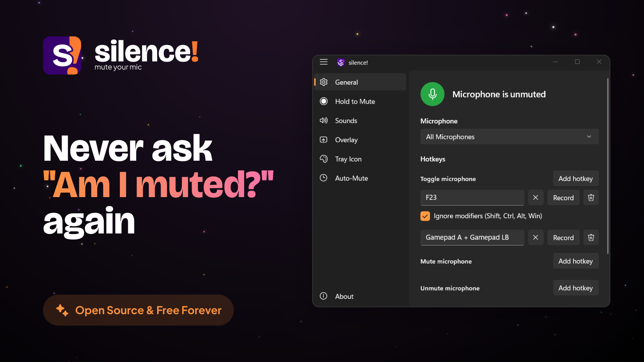Click the About info icon
Viewport: 644px width, 362px height.
pyautogui.click(x=323, y=296)
